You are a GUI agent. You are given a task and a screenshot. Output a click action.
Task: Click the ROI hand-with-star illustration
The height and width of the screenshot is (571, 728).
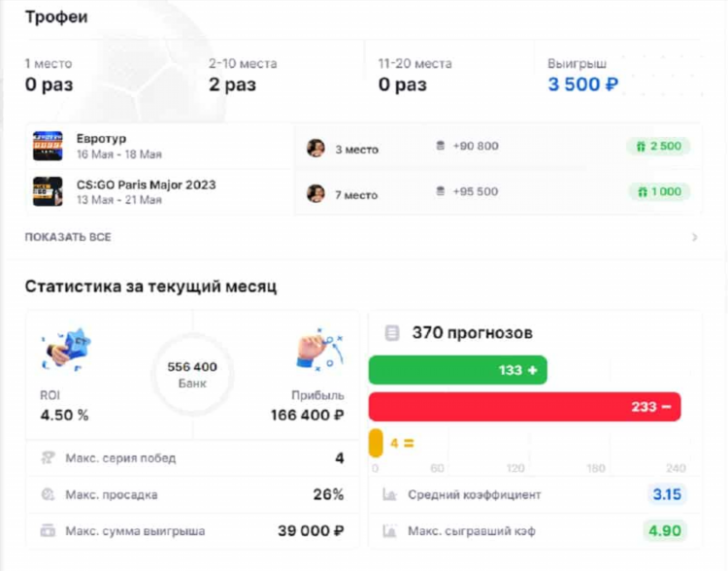(66, 350)
